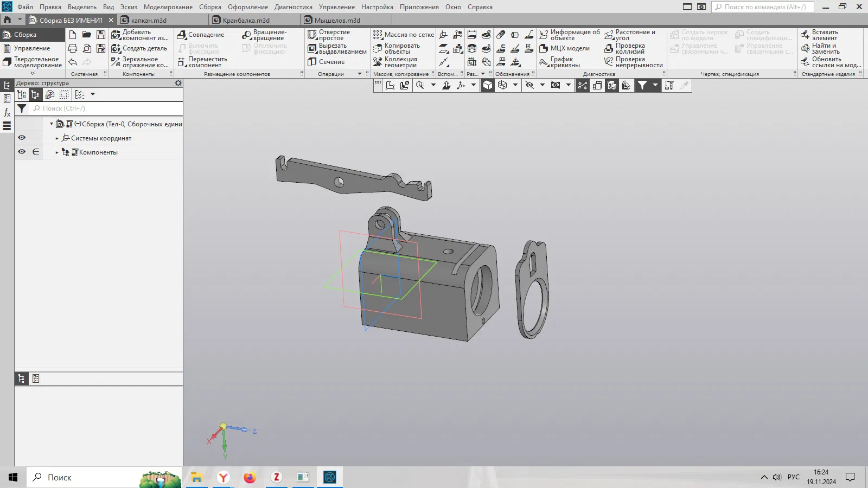Toggle visibility of Системы координат
Image resolution: width=868 pixels, height=488 pixels.
tap(22, 138)
